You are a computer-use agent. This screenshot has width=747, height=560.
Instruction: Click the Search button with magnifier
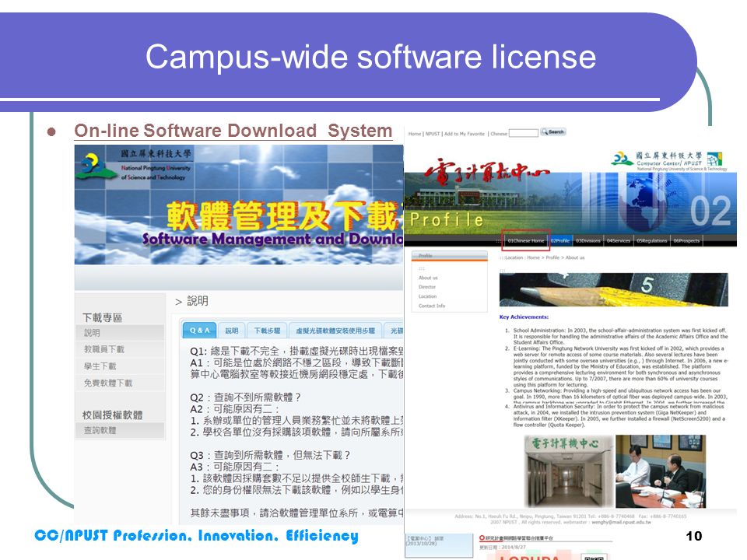pyautogui.click(x=552, y=132)
